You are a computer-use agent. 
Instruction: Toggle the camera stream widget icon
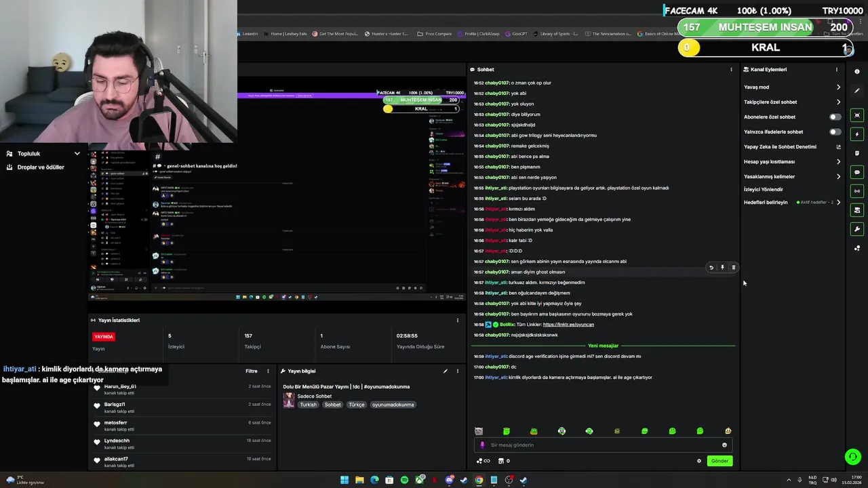pyautogui.click(x=857, y=210)
